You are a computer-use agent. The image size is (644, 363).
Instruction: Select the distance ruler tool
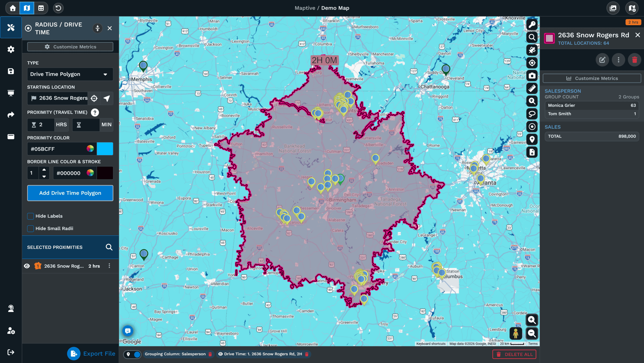pos(532,88)
